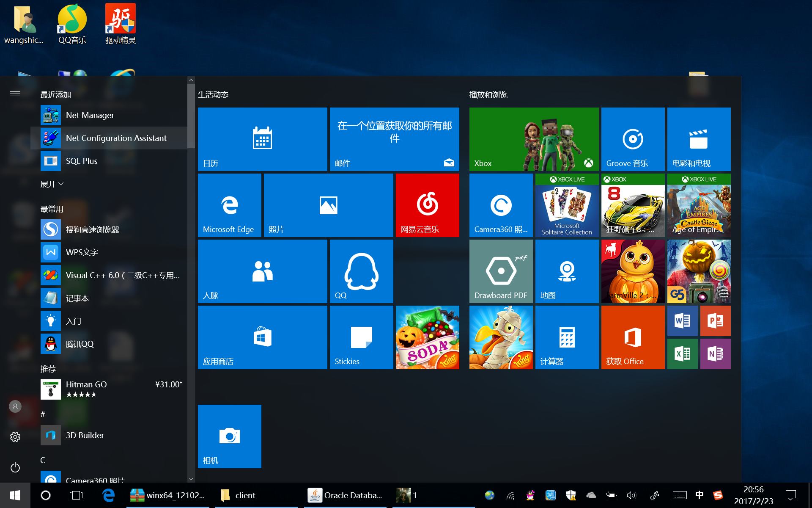The image size is (812, 508).
Task: Open the Stickies tile
Action: coord(361,337)
